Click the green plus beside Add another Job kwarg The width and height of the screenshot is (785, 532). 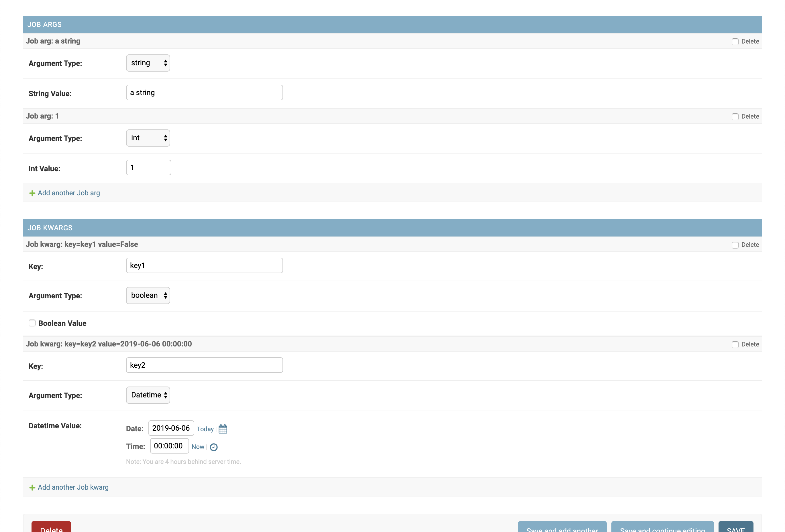[x=32, y=487]
